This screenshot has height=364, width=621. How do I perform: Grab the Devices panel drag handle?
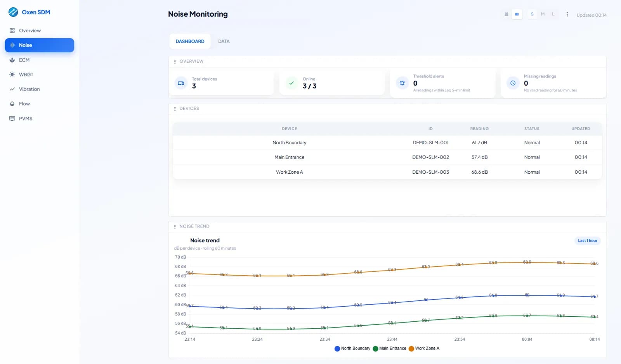175,109
